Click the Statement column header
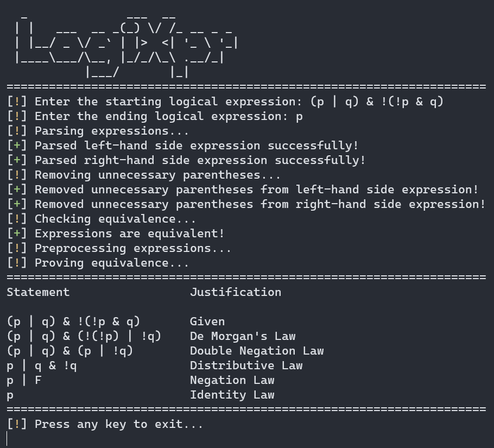Image resolution: width=494 pixels, height=448 pixels. 38,292
